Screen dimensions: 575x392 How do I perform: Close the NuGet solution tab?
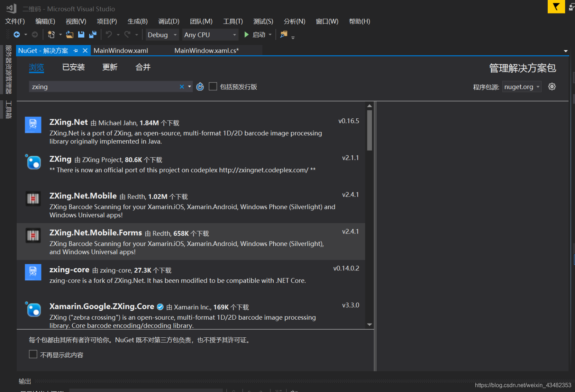point(85,51)
